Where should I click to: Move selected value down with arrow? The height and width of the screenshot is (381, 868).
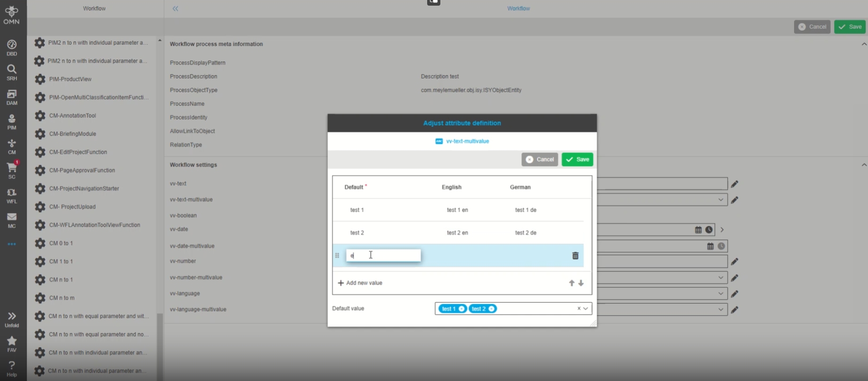[581, 283]
